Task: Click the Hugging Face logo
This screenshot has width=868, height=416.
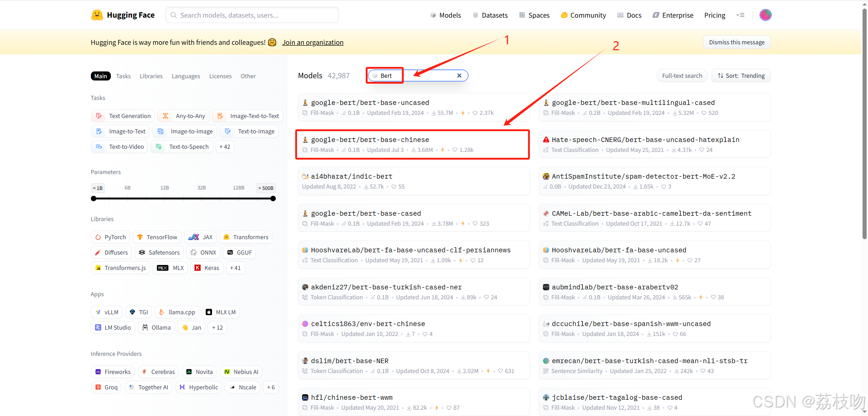Action: pyautogui.click(x=123, y=15)
